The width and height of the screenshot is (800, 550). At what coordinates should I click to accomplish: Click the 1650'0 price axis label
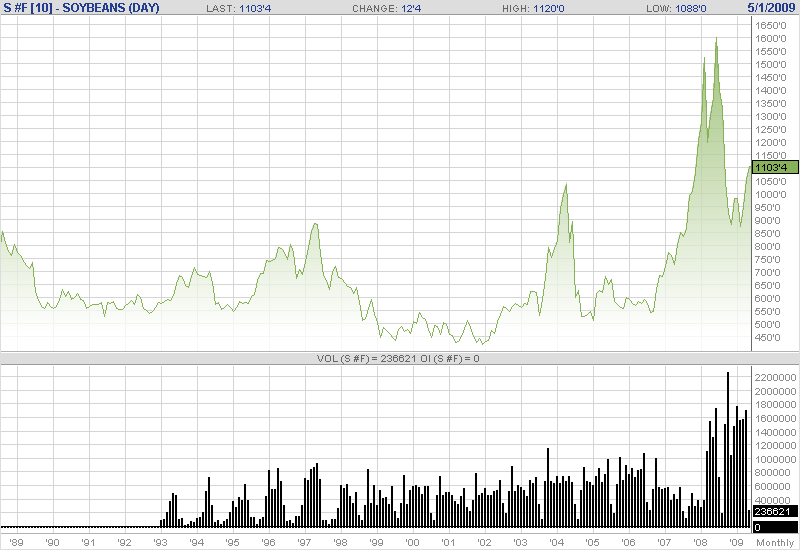click(x=770, y=26)
